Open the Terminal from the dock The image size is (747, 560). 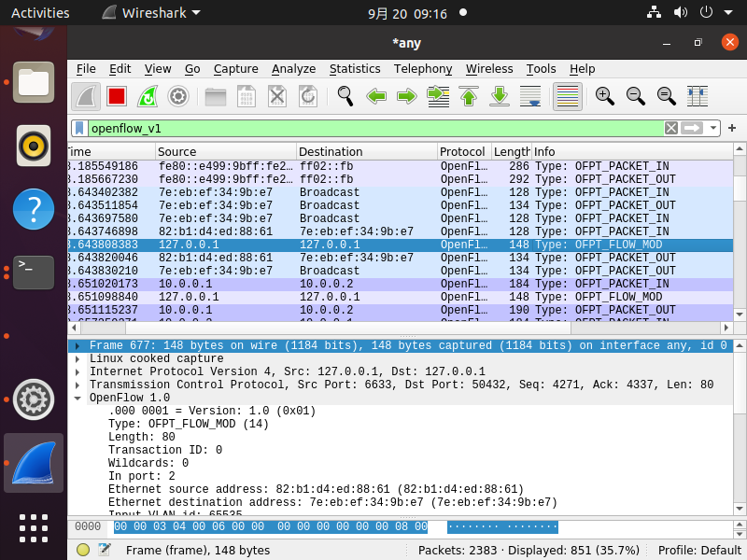pos(34,273)
